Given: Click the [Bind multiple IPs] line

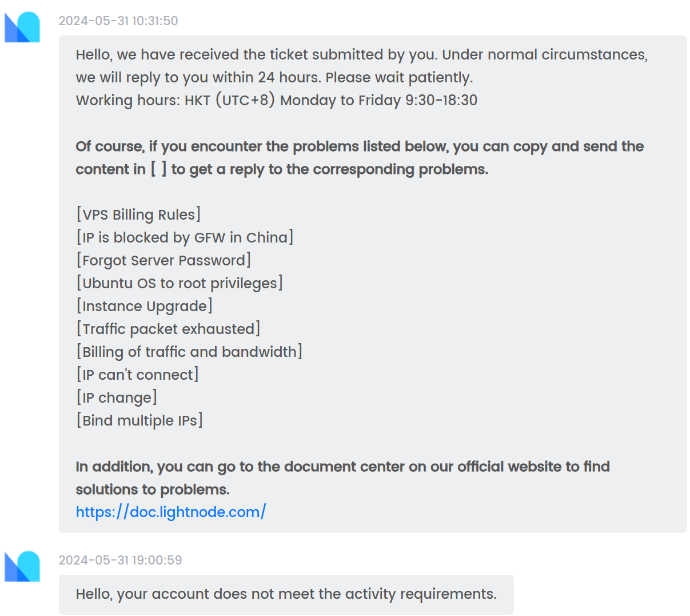Looking at the screenshot, I should tap(139, 420).
